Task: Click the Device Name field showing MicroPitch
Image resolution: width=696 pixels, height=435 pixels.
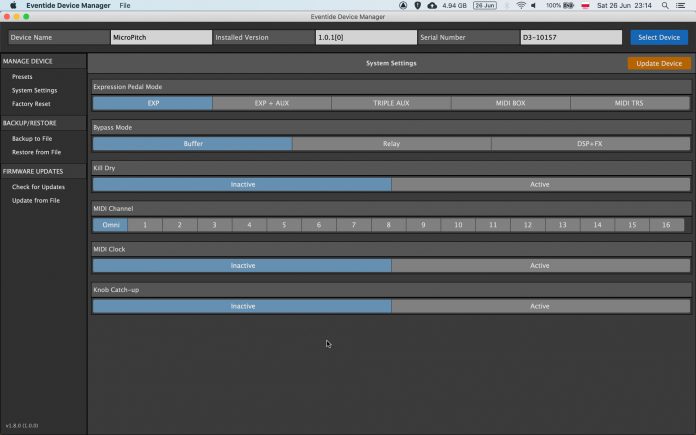Action: click(x=160, y=38)
